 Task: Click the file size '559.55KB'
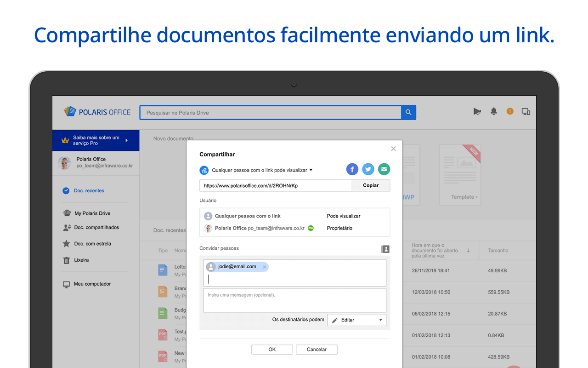pyautogui.click(x=498, y=292)
